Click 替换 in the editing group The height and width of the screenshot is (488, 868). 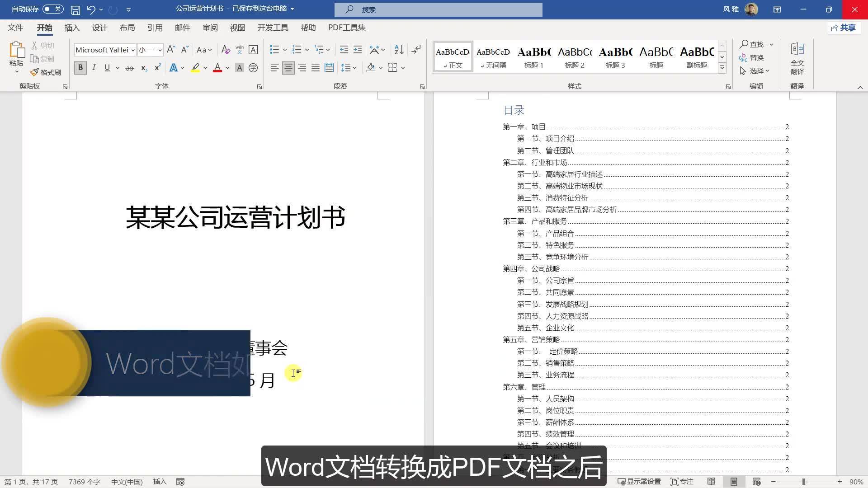[752, 57]
